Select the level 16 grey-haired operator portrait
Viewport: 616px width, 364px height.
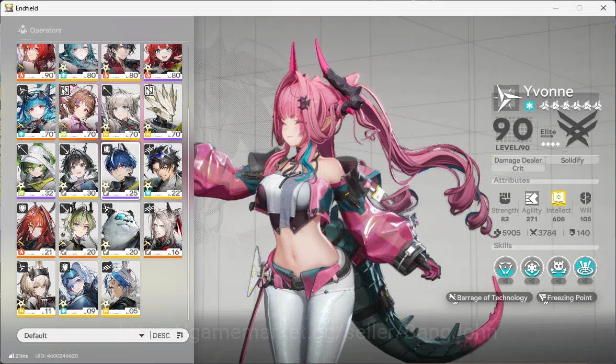click(163, 230)
